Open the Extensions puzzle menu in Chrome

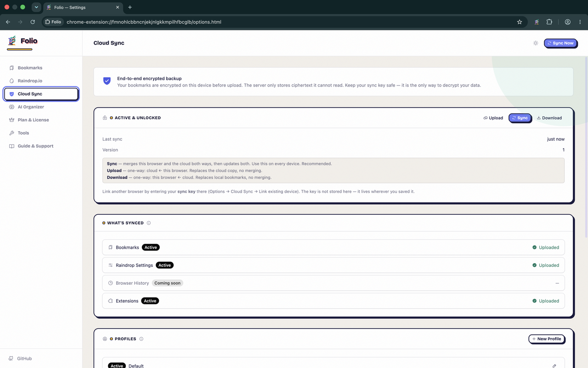tap(549, 22)
